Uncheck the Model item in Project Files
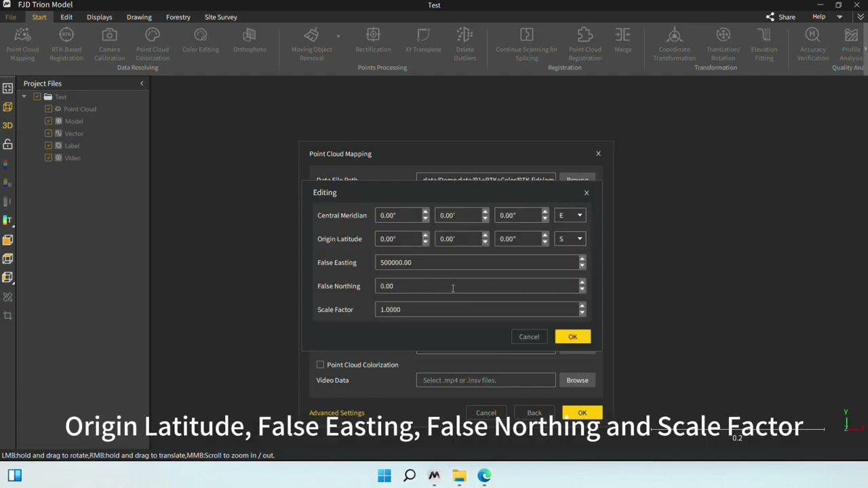868x488 pixels. pos(48,121)
